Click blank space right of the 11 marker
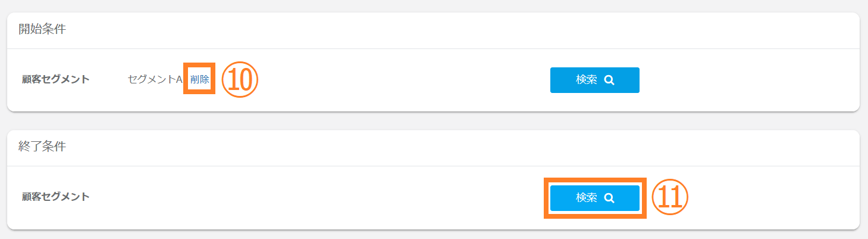The image size is (868, 239). click(773, 198)
